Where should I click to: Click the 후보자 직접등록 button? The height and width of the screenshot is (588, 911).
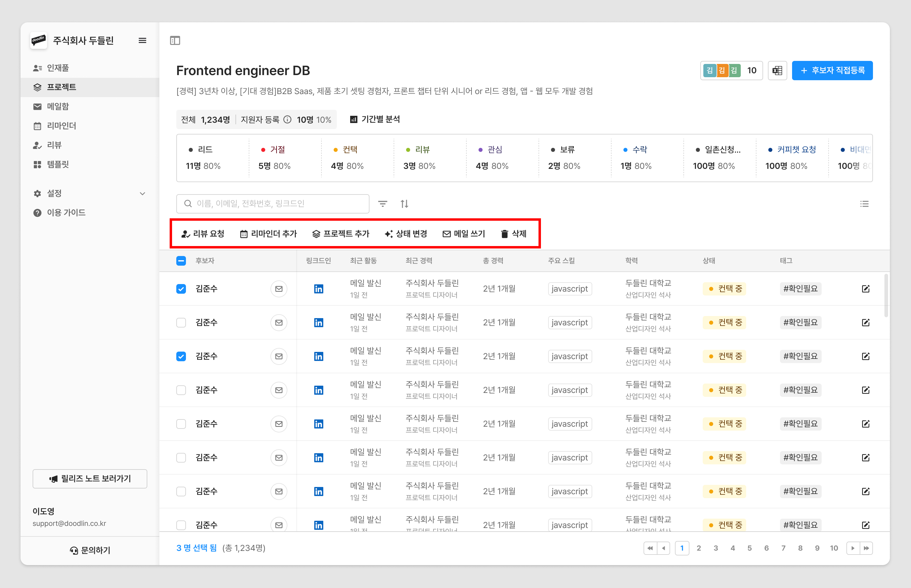[x=832, y=71]
